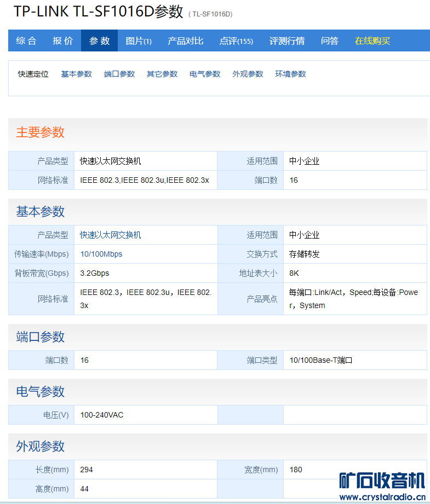Select the page title TP-LINK TL-SF1016D参数
This screenshot has height=504, width=430.
click(x=98, y=11)
